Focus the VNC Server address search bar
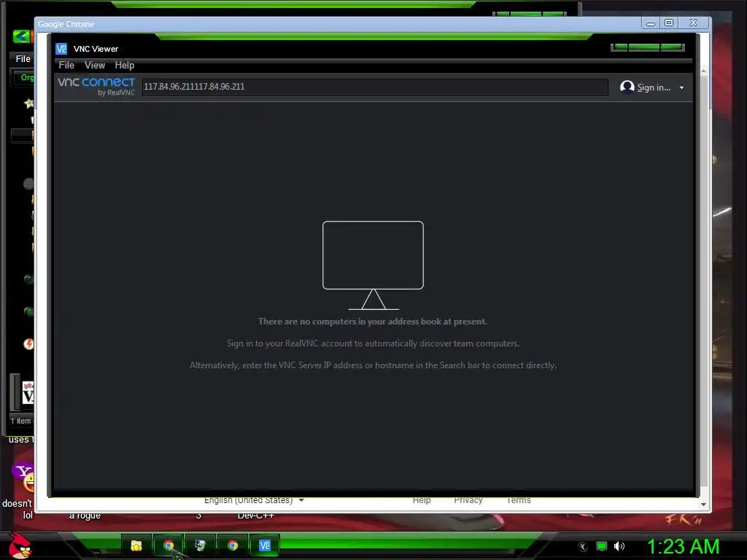This screenshot has width=747, height=560. coord(374,87)
